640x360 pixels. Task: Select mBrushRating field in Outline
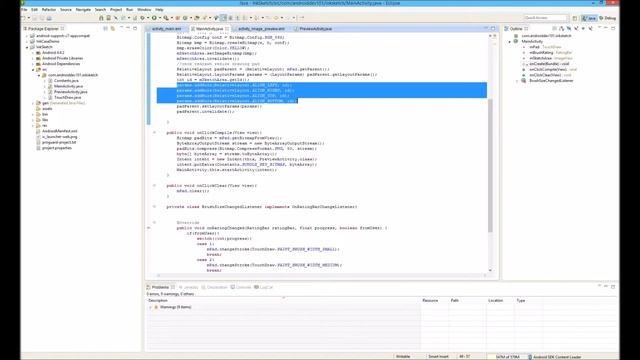[x=551, y=53]
